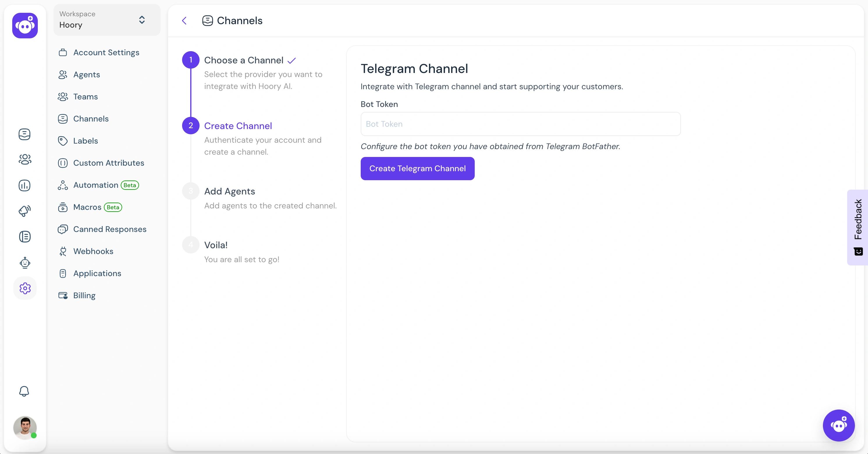Screen dimensions: 868x454
Task: Click the Conversations icon in sidebar
Action: 24,134
